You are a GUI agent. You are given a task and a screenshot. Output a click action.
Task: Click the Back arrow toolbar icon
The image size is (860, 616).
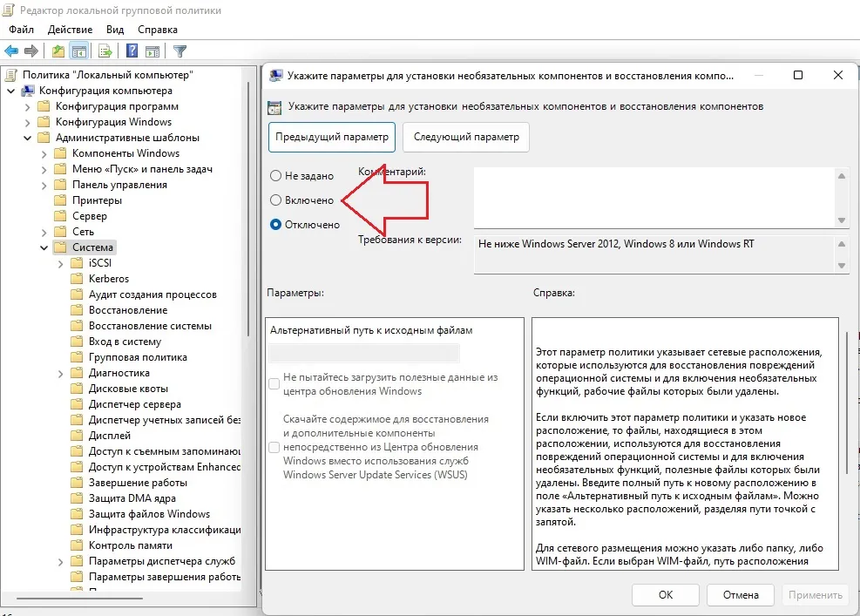pos(11,51)
